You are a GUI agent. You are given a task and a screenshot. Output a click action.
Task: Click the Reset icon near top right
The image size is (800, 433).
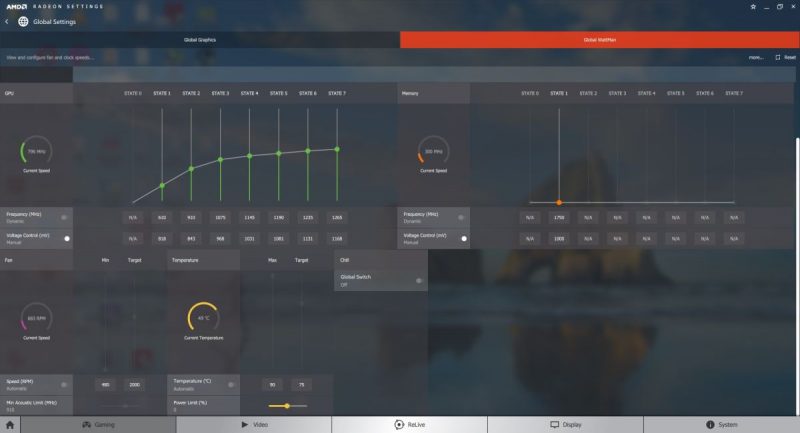[x=778, y=57]
